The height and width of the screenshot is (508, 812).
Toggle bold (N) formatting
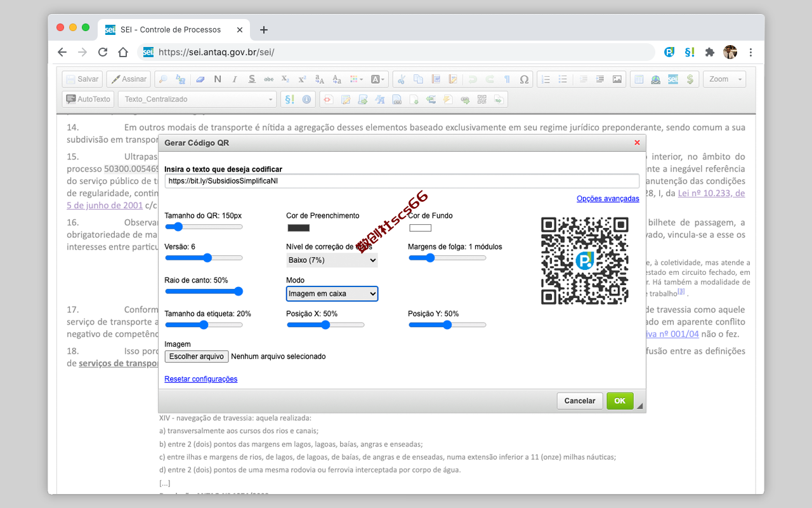pos(218,79)
